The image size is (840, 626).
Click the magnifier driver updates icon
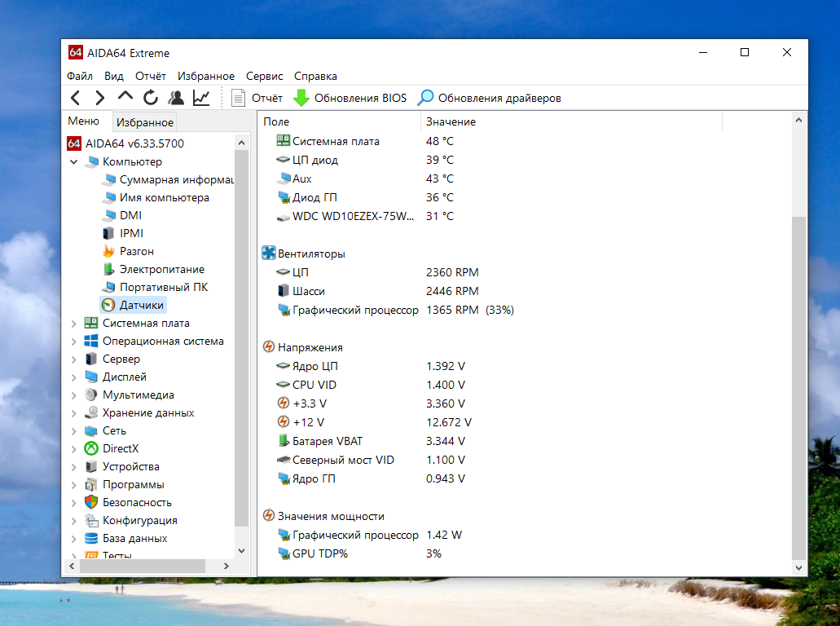click(x=425, y=98)
